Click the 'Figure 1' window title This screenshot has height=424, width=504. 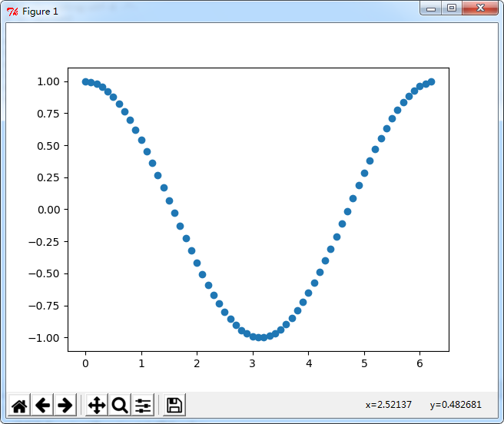coord(40,12)
